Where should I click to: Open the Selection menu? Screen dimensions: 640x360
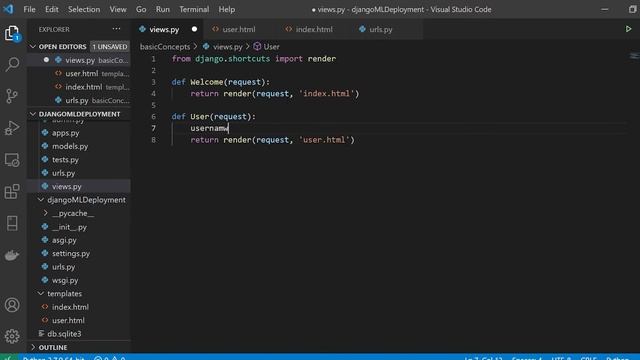tap(84, 9)
